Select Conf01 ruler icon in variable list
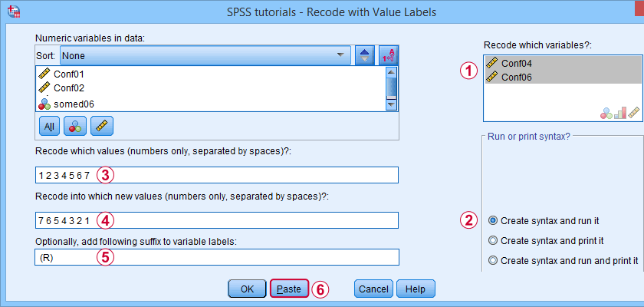 [x=44, y=74]
